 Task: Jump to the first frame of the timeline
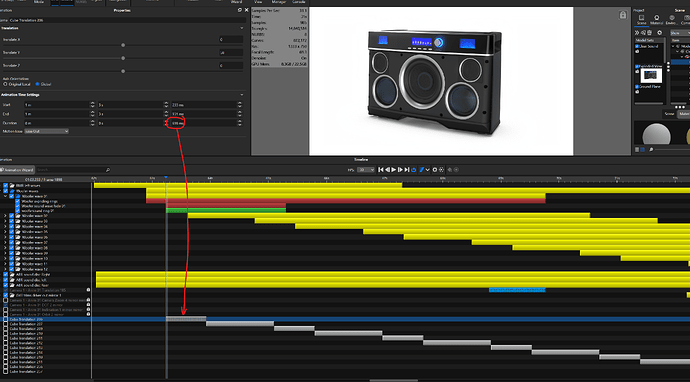(381, 169)
